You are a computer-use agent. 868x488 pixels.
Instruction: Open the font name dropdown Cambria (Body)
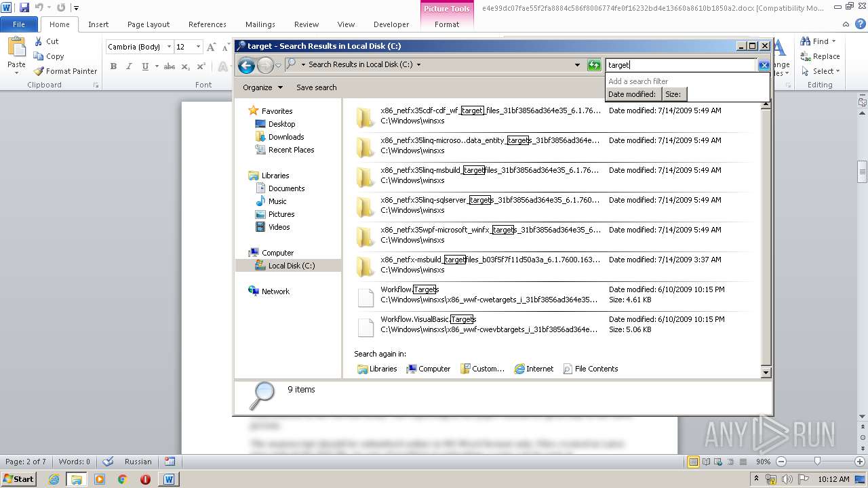pos(169,47)
